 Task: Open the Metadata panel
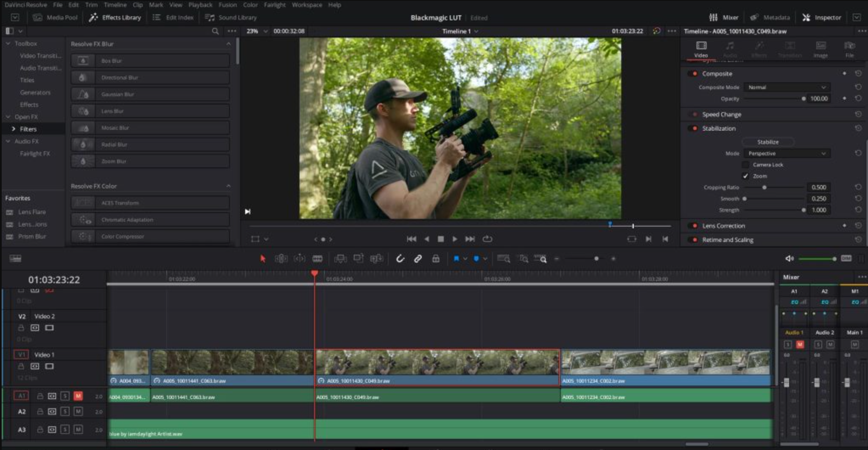pyautogui.click(x=772, y=17)
